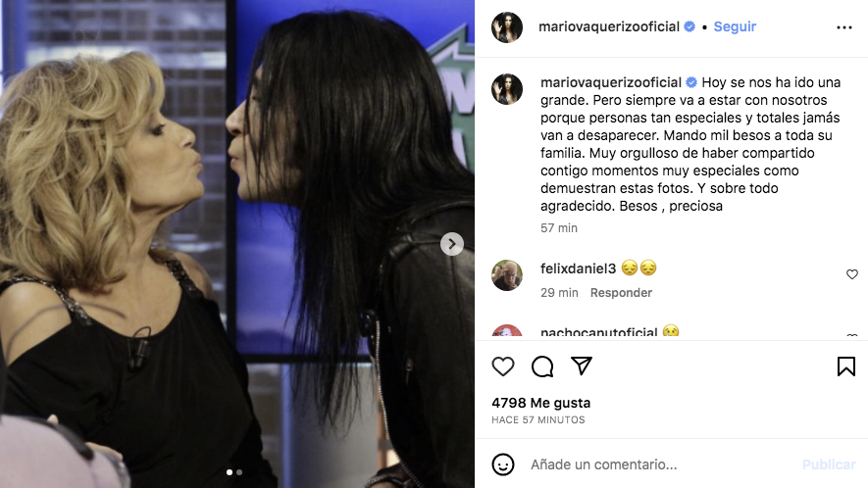Open felixdaniel3 username link
The height and width of the screenshot is (488, 868).
point(578,268)
